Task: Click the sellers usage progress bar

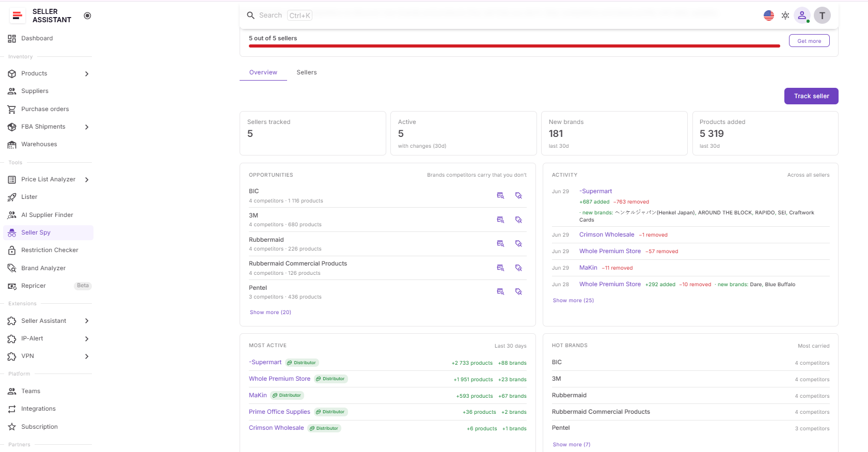Action: [514, 46]
